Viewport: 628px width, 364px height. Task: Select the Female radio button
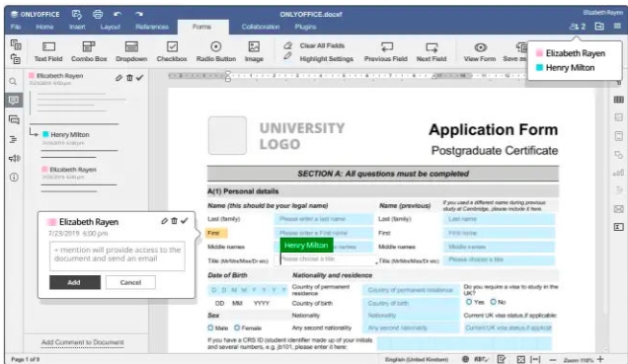click(x=237, y=328)
